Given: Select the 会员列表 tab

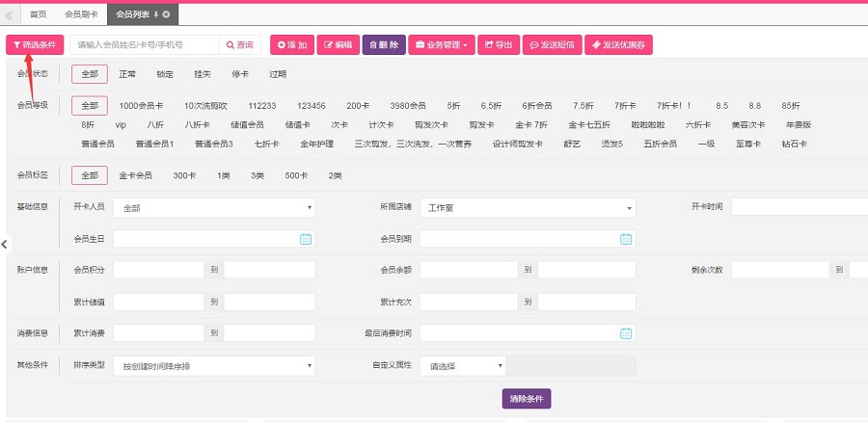Looking at the screenshot, I should (x=143, y=14).
